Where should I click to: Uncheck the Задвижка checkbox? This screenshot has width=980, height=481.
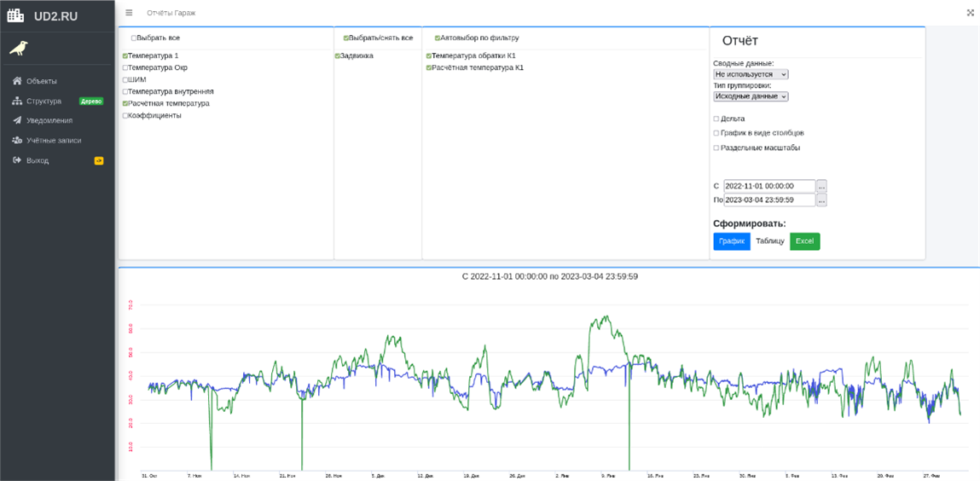point(338,55)
